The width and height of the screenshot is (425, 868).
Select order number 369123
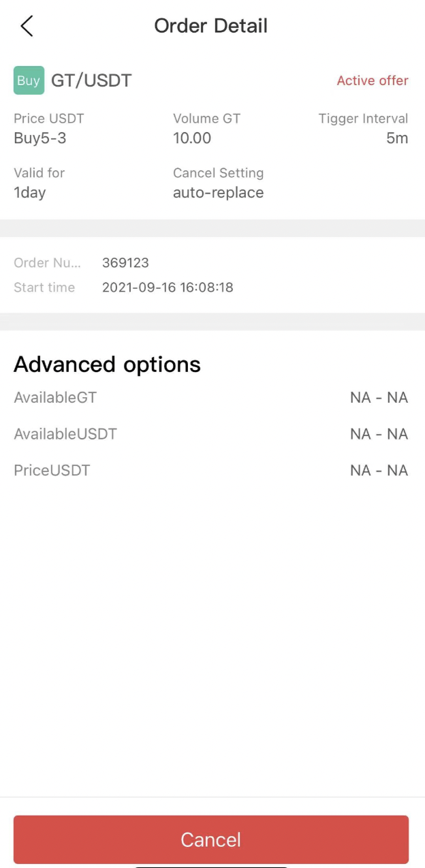point(125,263)
